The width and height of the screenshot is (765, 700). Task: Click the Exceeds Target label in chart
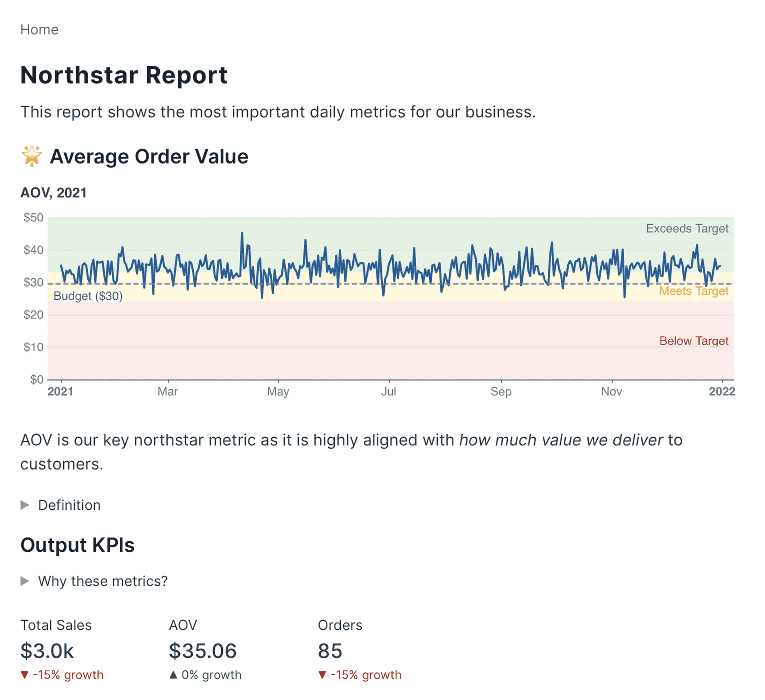tap(687, 229)
